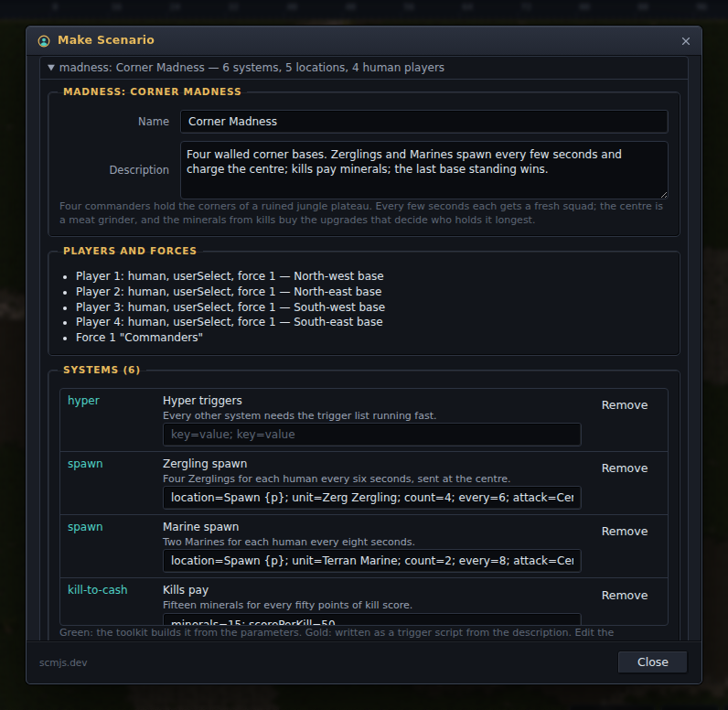Viewport: 728px width, 710px height.
Task: Select the Player 2 North-east base line
Action: click(x=229, y=291)
